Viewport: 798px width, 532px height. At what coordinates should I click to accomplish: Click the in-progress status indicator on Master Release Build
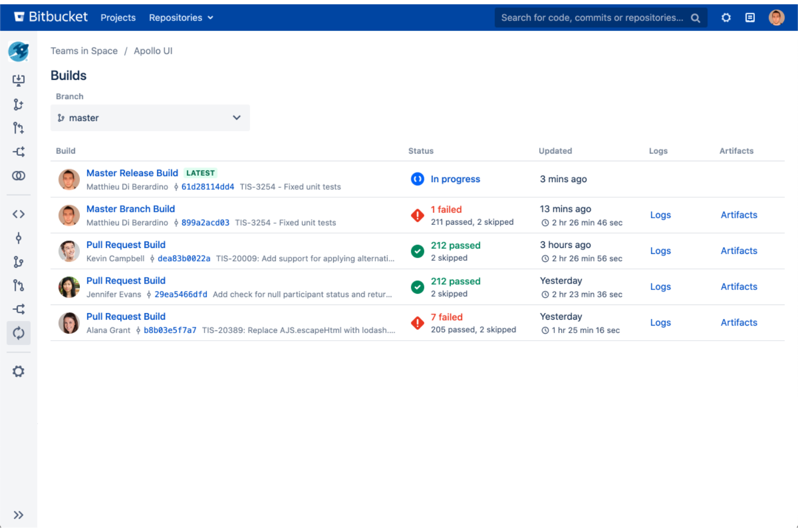(x=417, y=179)
